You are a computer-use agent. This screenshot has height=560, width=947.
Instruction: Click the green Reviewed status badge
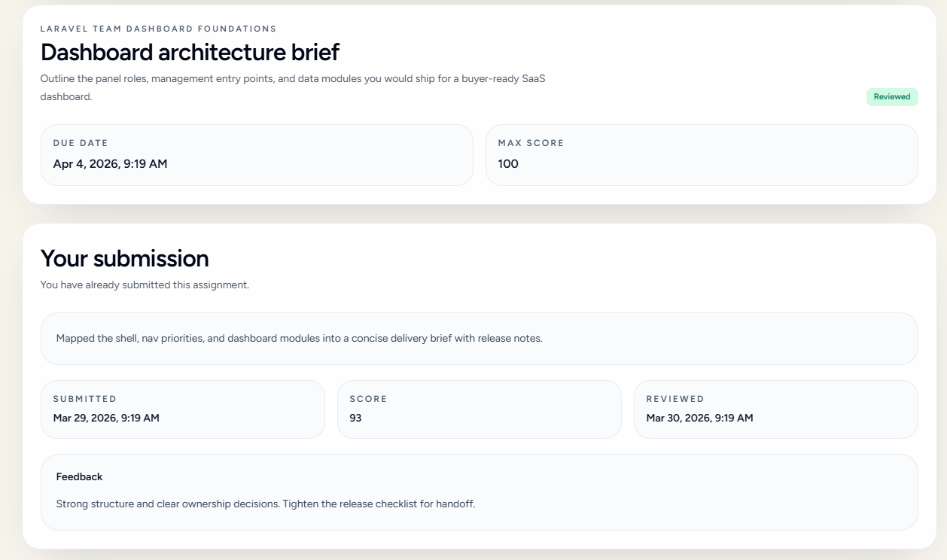891,97
